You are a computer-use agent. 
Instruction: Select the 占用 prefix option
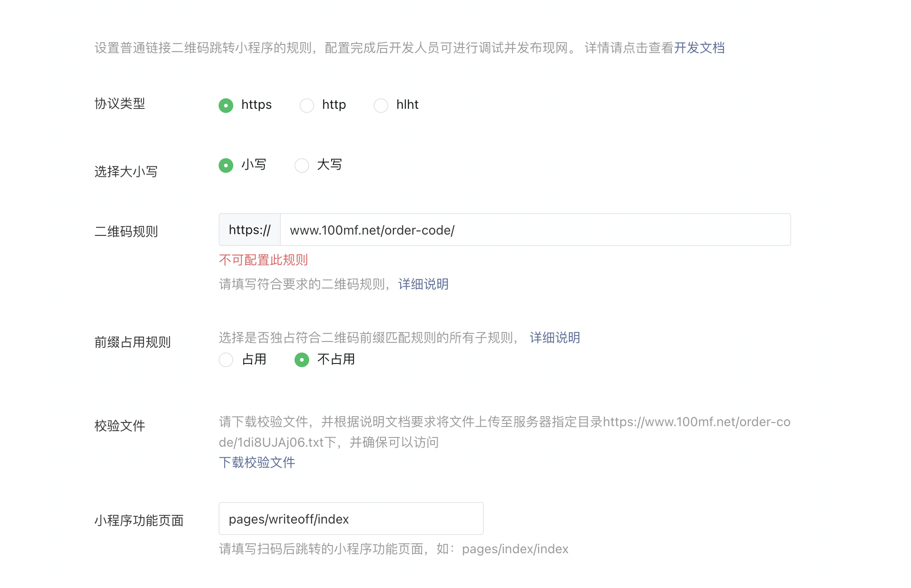(x=226, y=360)
